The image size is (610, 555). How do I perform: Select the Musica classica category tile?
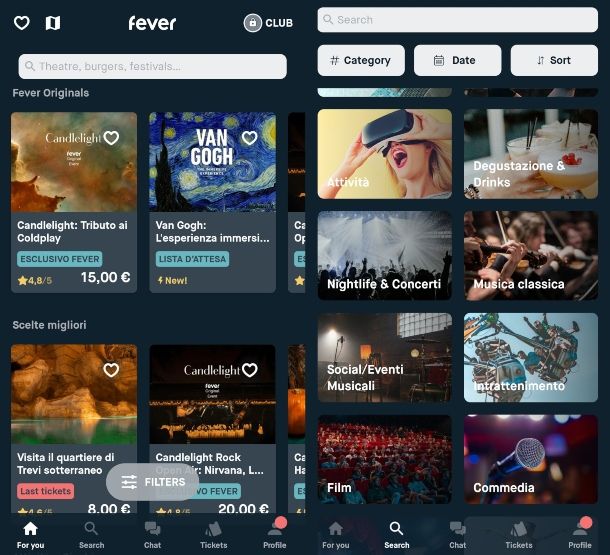531,256
